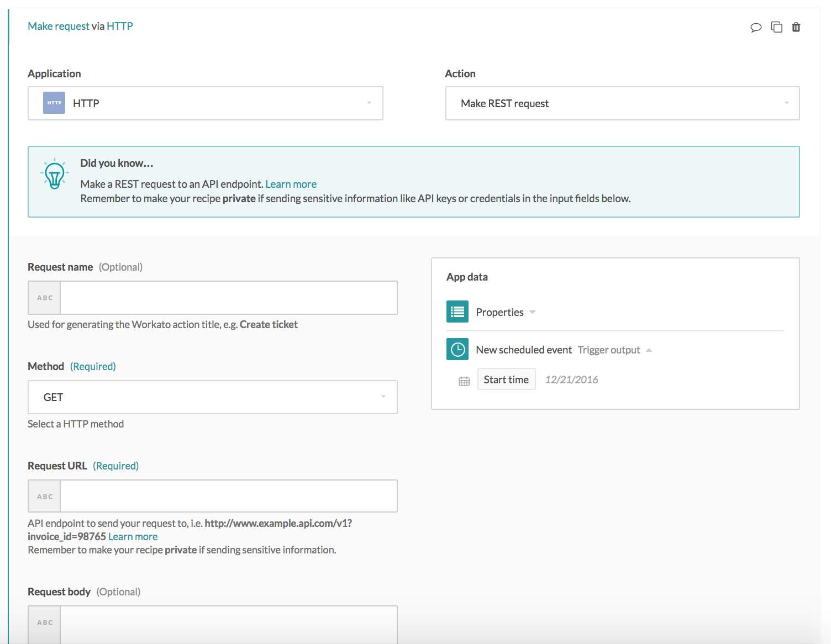Click the Make request title link

pyautogui.click(x=58, y=26)
